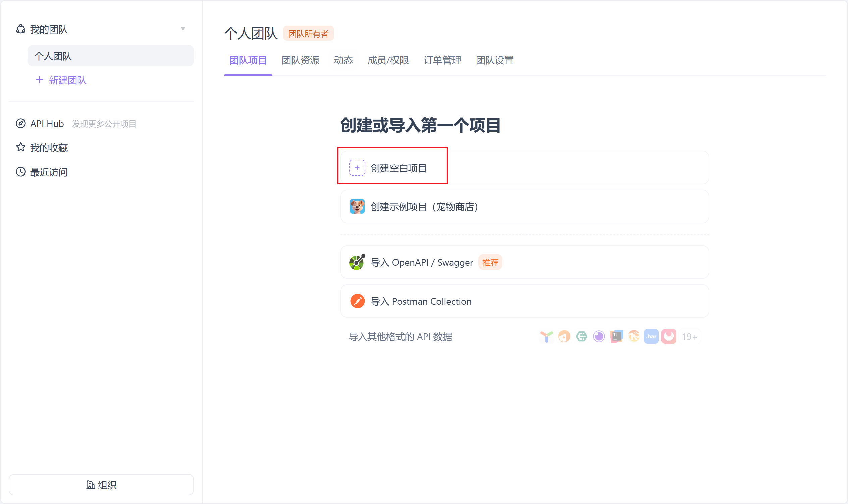This screenshot has width=848, height=504.
Task: Click the .har import format icon
Action: [x=651, y=336]
